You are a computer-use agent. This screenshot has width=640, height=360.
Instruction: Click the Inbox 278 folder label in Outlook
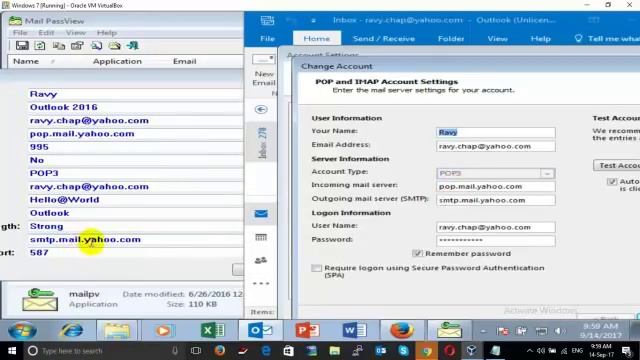262,143
